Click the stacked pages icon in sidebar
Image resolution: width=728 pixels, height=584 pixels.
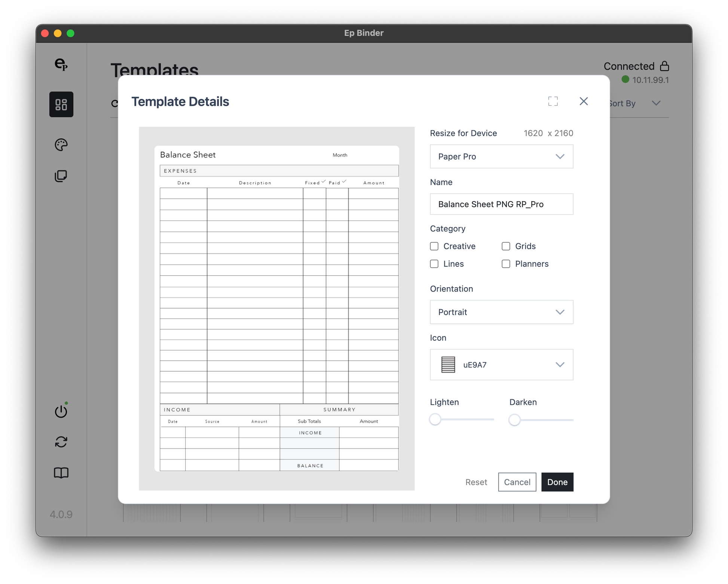[x=61, y=176]
